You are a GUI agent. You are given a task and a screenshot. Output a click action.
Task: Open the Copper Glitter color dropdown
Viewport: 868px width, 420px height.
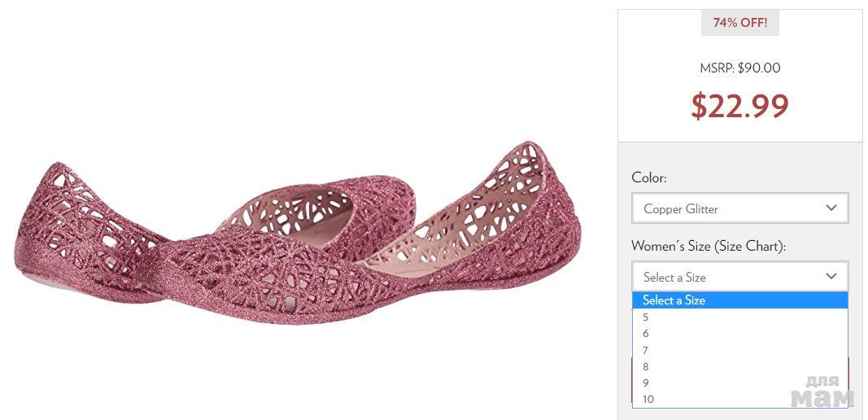click(739, 208)
